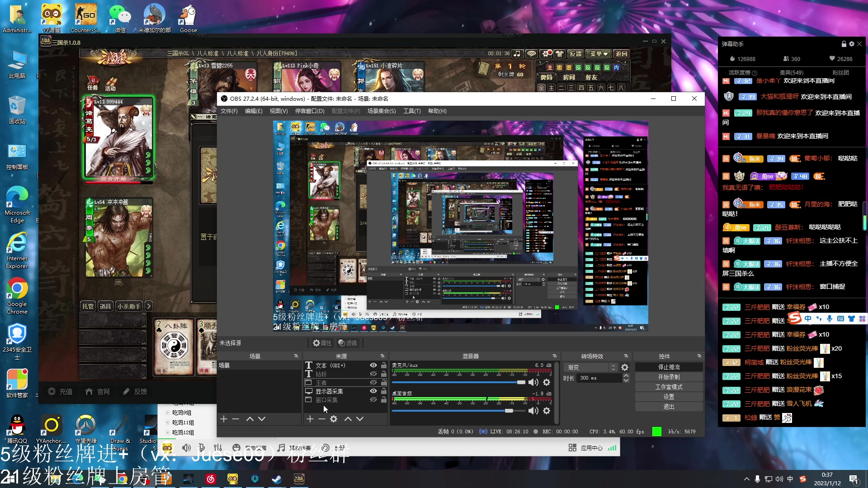Click the lock icon in 弹幕助手 title bar

click(844, 44)
